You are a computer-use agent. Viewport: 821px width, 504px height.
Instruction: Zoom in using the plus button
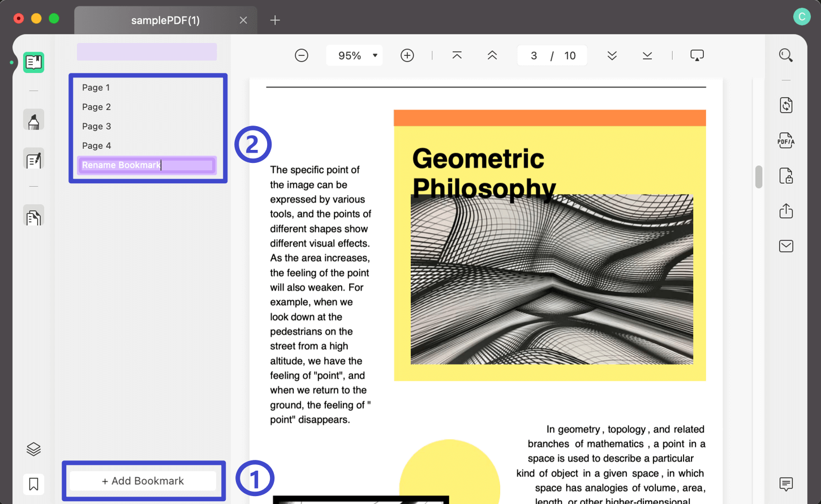pos(407,55)
